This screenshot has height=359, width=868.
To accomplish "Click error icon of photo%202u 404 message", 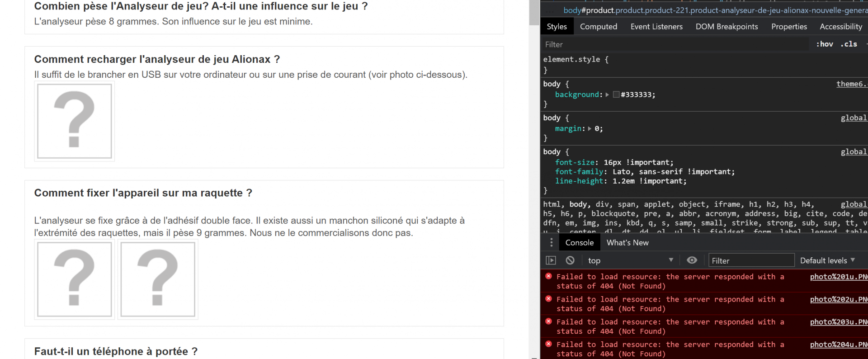I will [548, 299].
